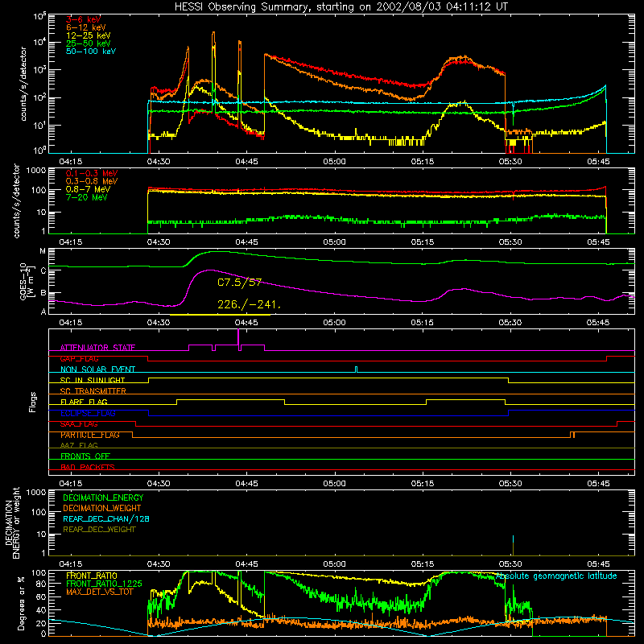The width and height of the screenshot is (644, 644).
Task: Click the SC_TRANSMITTER flag label
Action: pos(93,391)
